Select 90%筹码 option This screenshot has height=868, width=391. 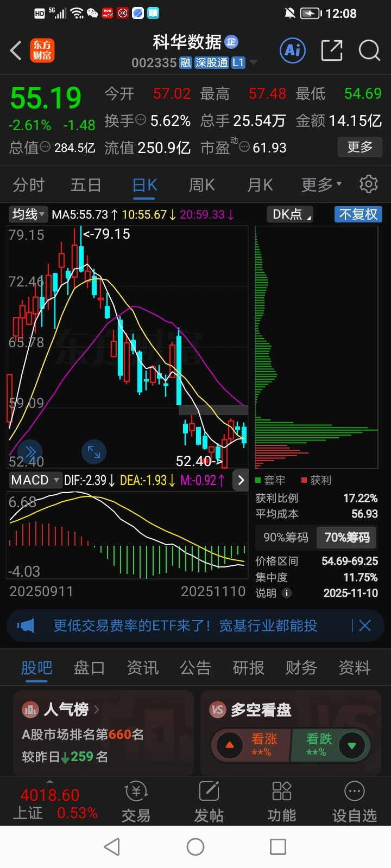tap(286, 538)
